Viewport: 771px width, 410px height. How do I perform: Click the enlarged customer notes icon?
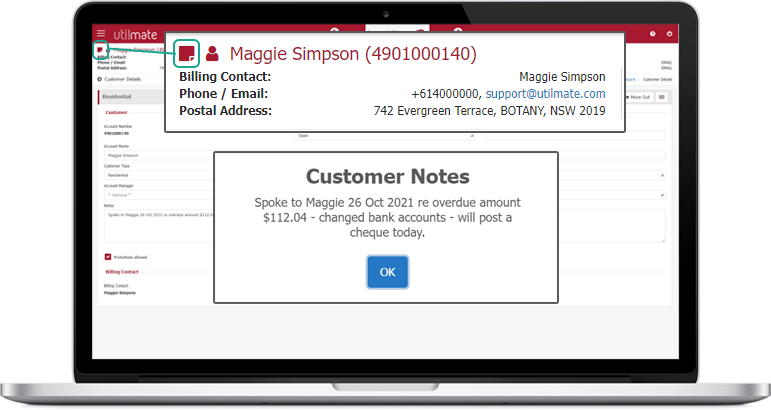(x=187, y=53)
